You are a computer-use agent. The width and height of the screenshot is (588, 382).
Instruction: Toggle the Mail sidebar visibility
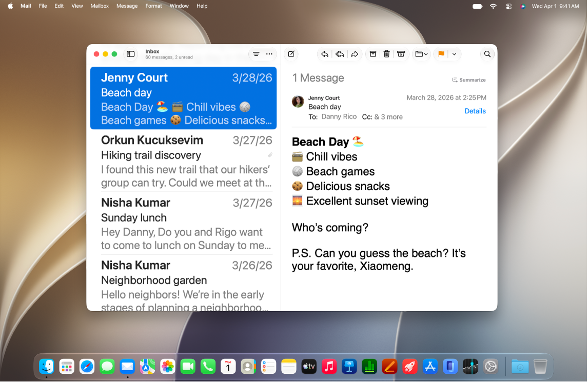pyautogui.click(x=130, y=54)
